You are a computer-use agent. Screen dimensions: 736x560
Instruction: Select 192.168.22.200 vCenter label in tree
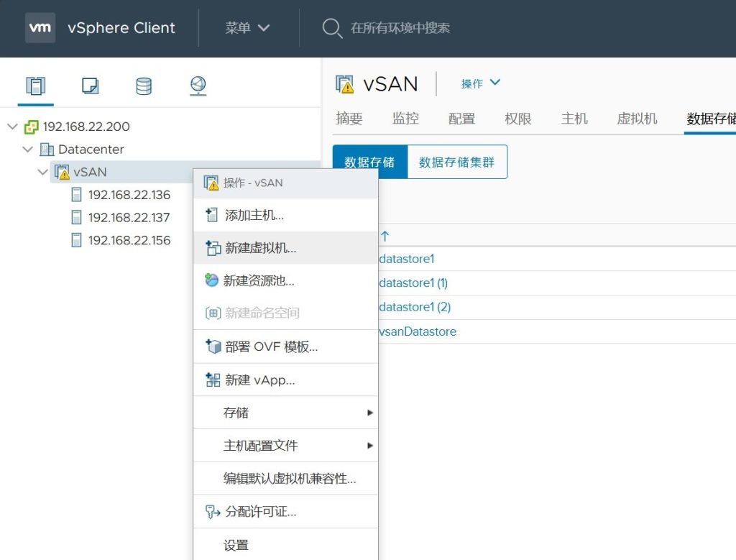coord(86,127)
